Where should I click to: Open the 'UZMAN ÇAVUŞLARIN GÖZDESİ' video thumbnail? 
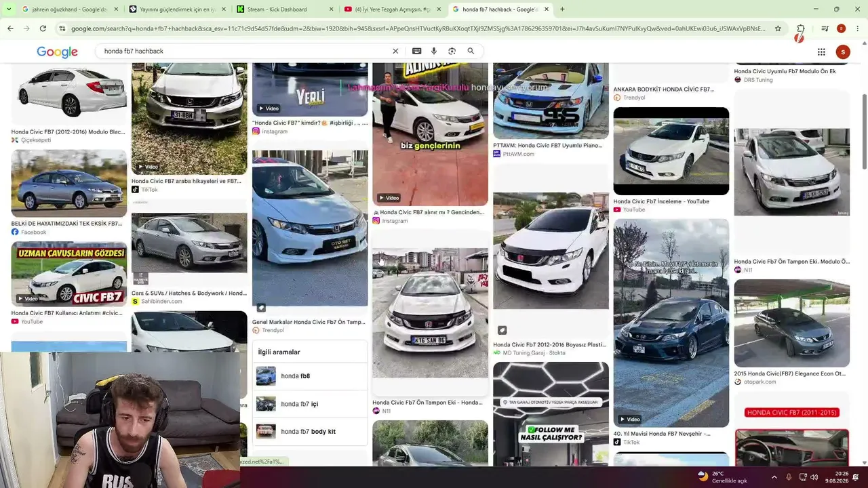coord(69,274)
